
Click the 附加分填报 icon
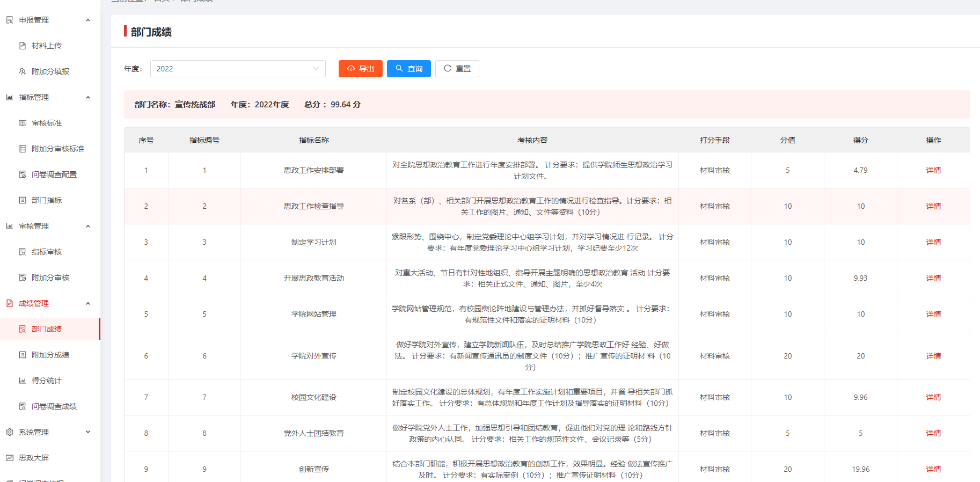pyautogui.click(x=23, y=71)
